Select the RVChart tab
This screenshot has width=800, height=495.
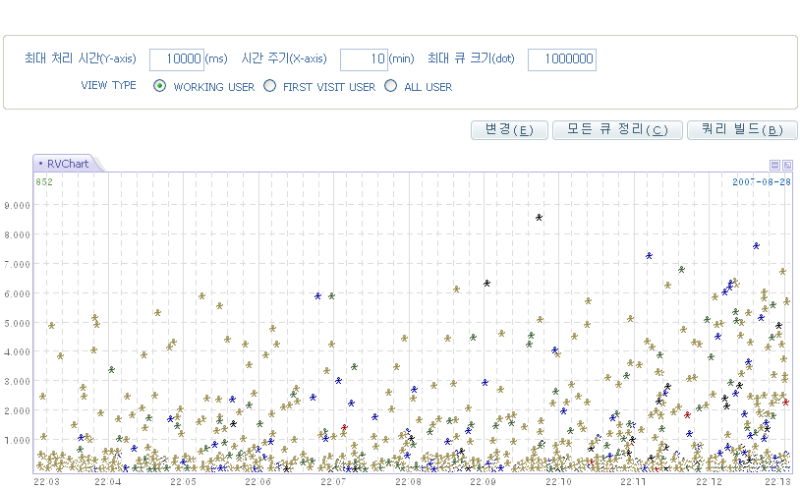point(66,164)
